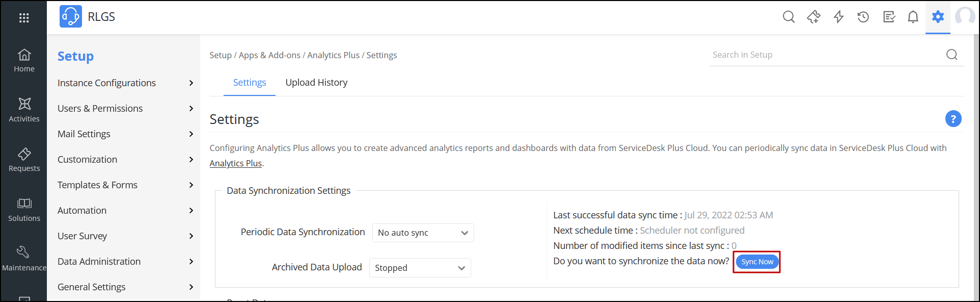The width and height of the screenshot is (980, 302).
Task: Follow the Analytics Plus link
Action: click(236, 163)
